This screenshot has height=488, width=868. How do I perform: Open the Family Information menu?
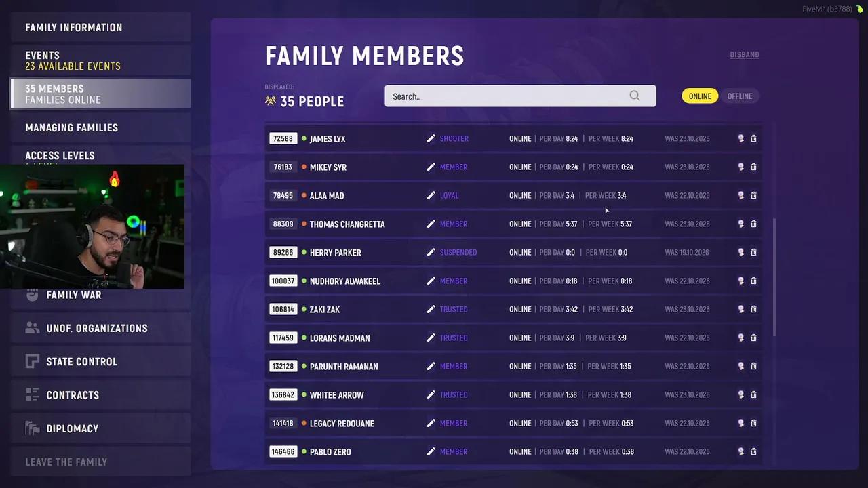tap(100, 27)
